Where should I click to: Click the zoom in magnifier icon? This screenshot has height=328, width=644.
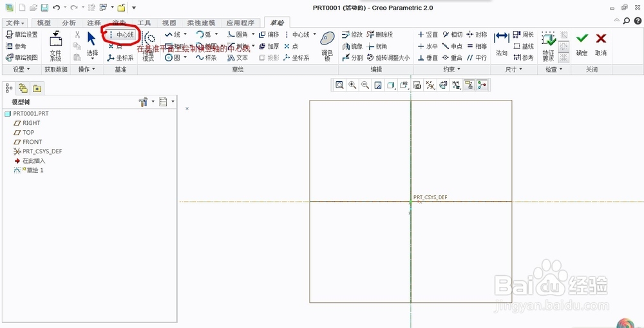[x=352, y=85]
